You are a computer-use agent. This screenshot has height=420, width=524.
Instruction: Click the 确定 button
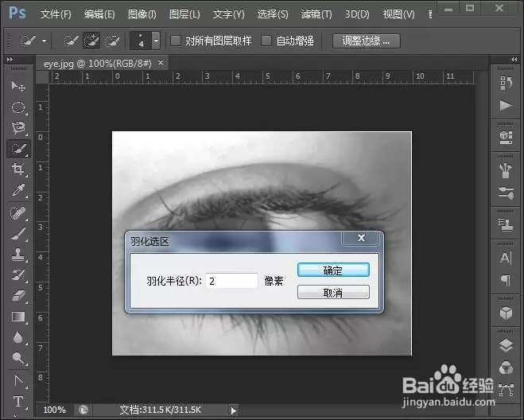tap(333, 270)
